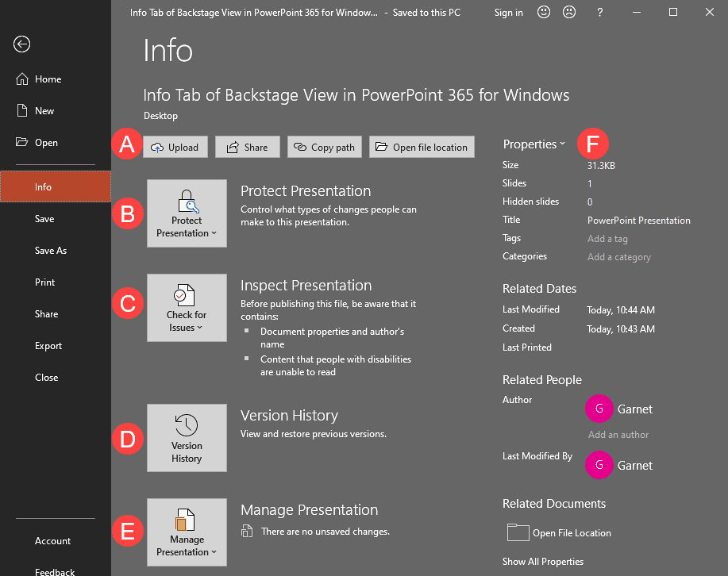Click the back arrow to exit Backstage view
Screen dimensions: 728x576
21,44
